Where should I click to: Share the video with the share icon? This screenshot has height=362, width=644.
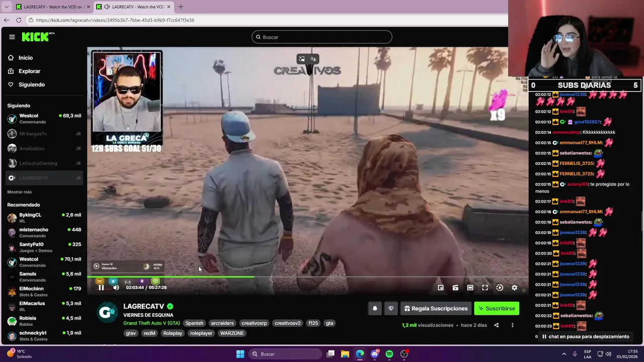tap(496, 325)
